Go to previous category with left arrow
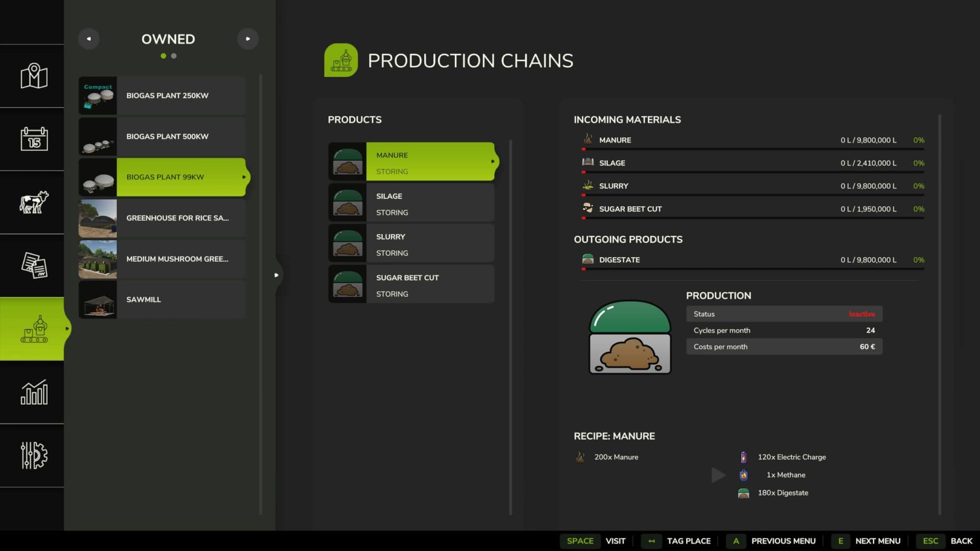The height and width of the screenshot is (551, 980). click(89, 39)
